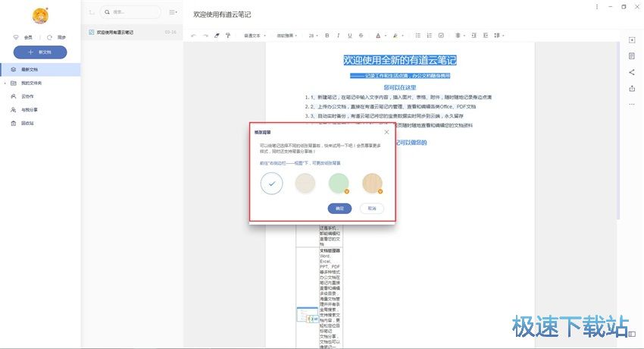Increase the paragraph indent

click(x=474, y=36)
